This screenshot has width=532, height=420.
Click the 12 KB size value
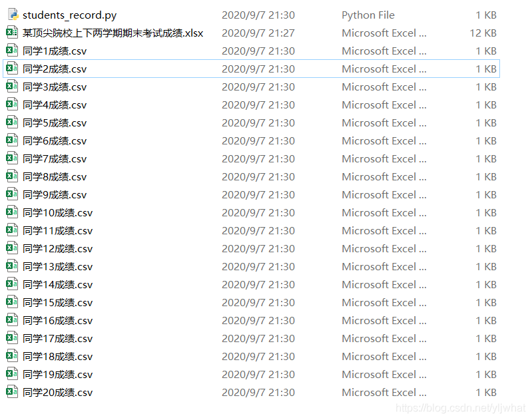pyautogui.click(x=483, y=33)
